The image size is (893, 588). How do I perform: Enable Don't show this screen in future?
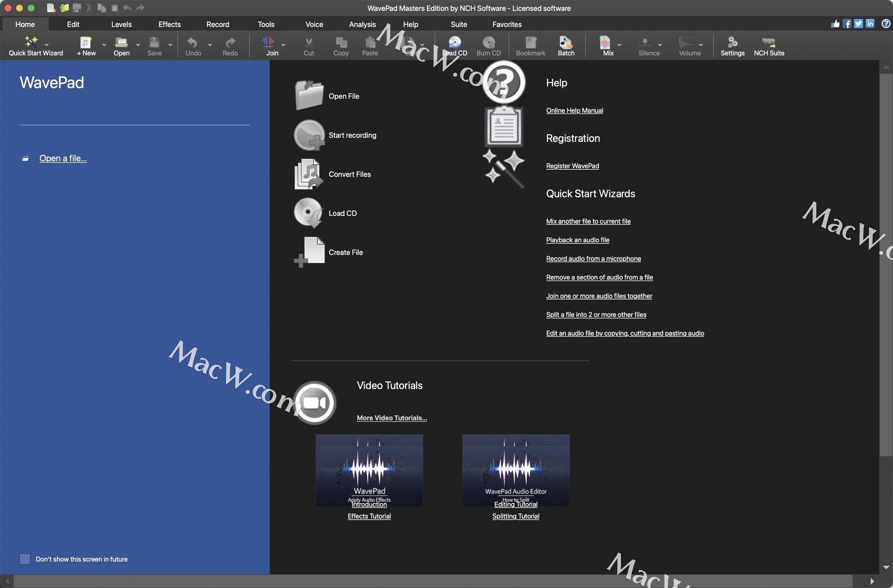coord(25,559)
